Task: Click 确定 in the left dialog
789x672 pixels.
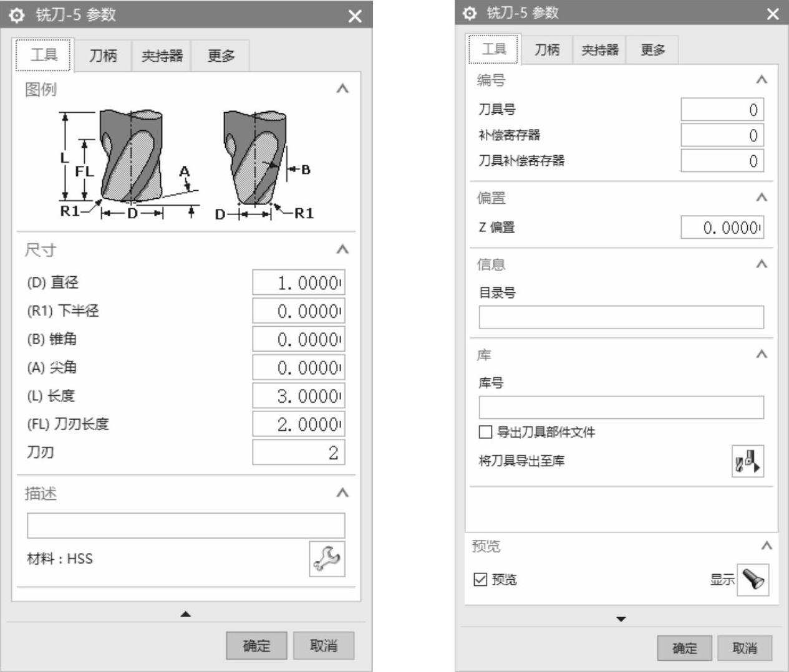Action: 256,646
